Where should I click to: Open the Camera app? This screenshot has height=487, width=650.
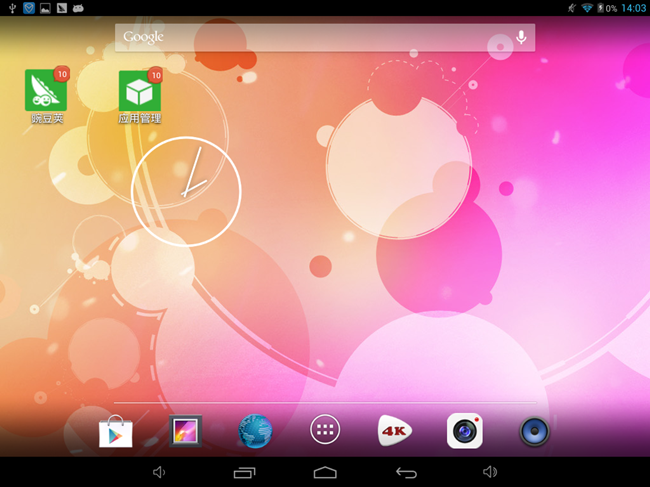click(x=465, y=431)
